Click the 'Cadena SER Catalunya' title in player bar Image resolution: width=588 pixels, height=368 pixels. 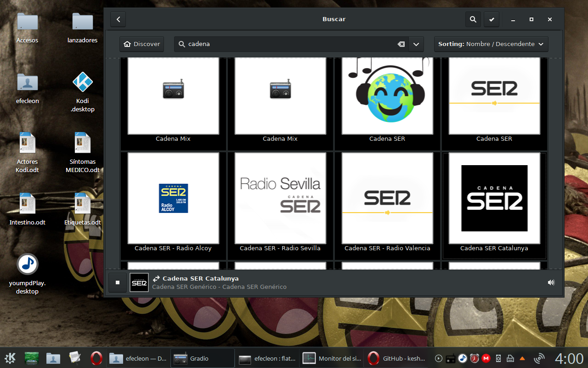(x=201, y=278)
